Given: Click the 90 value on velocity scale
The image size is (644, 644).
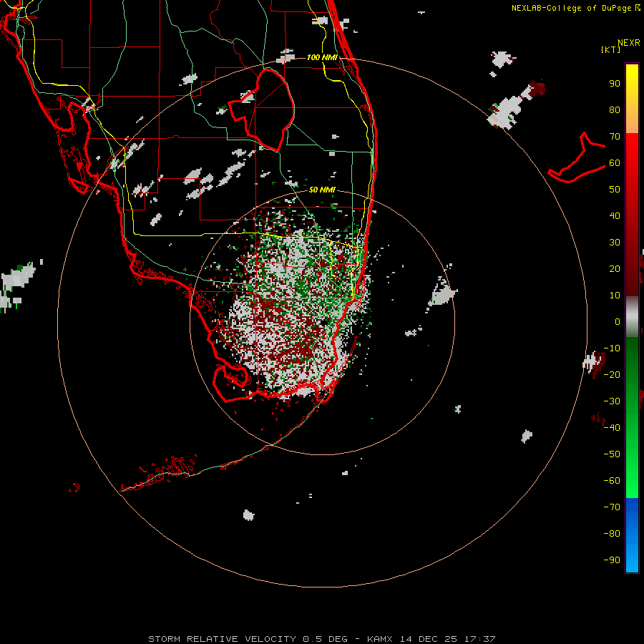Looking at the screenshot, I should tap(615, 84).
